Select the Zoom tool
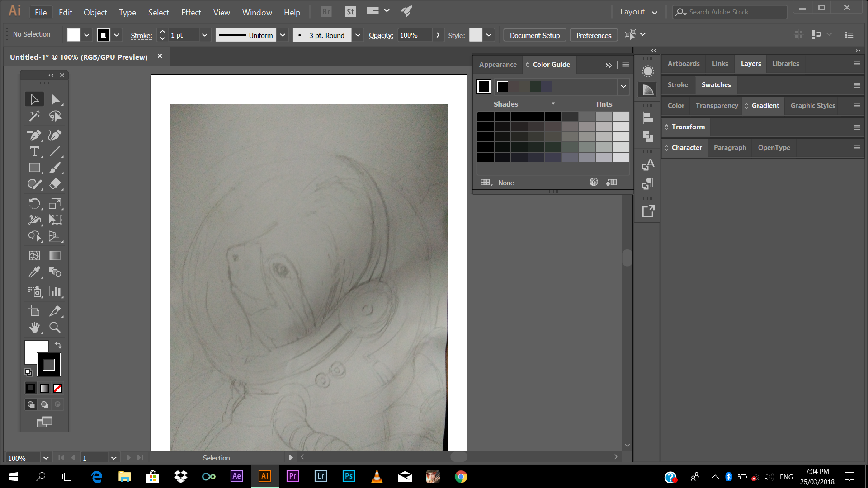Viewport: 868px width, 488px height. (x=55, y=327)
